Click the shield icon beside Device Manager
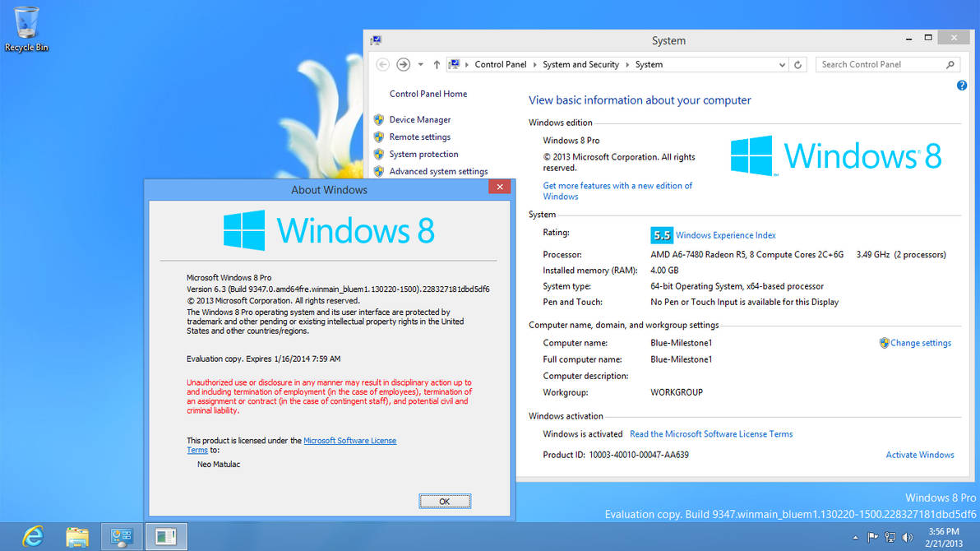Screen dimensions: 980x551 pos(379,119)
